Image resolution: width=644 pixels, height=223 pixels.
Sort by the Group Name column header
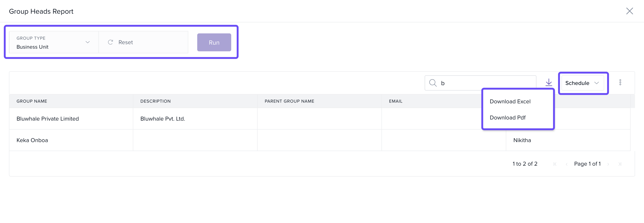click(32, 101)
